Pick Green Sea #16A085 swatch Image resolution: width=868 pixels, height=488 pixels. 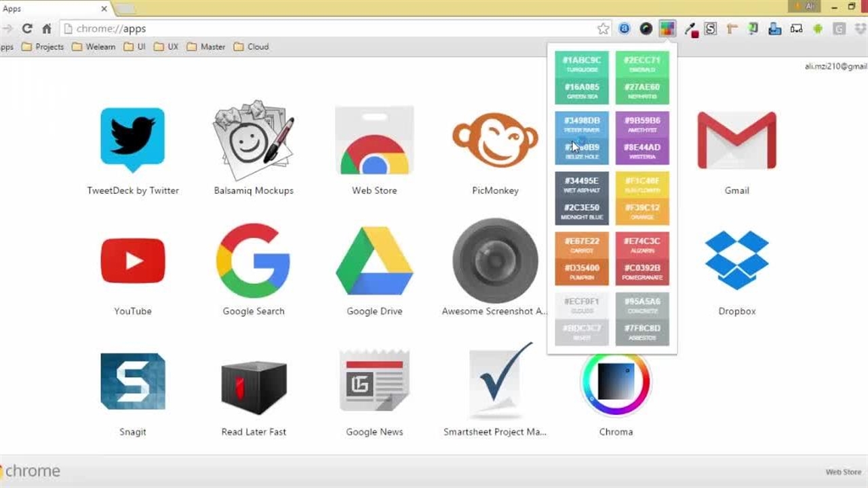(582, 91)
